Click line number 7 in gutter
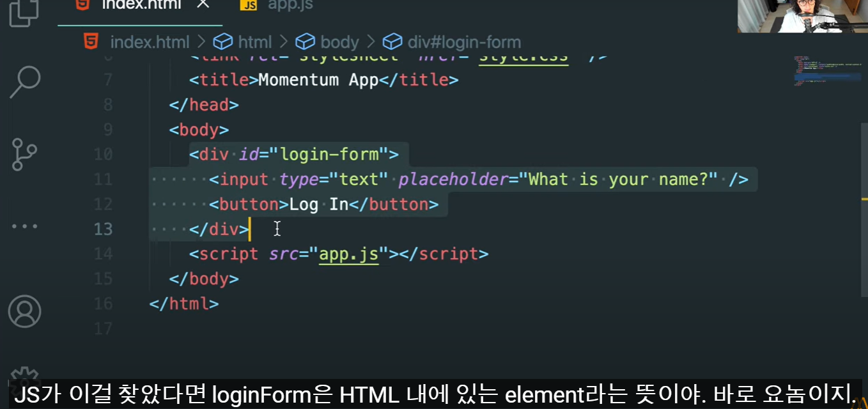 [x=108, y=80]
